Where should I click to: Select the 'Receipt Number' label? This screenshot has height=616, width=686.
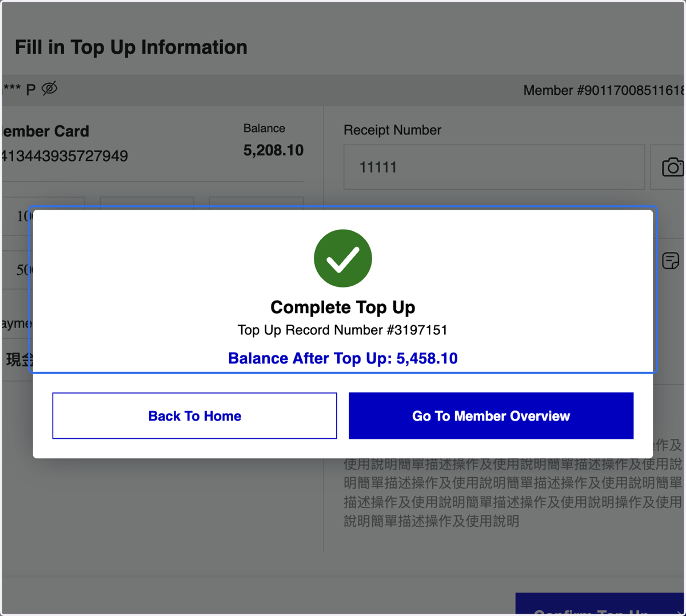click(x=392, y=130)
